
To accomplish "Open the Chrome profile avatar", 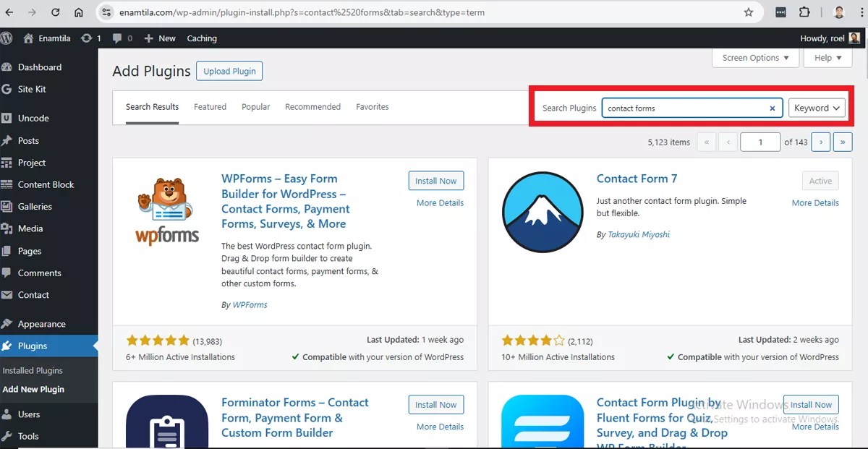I will coord(838,12).
